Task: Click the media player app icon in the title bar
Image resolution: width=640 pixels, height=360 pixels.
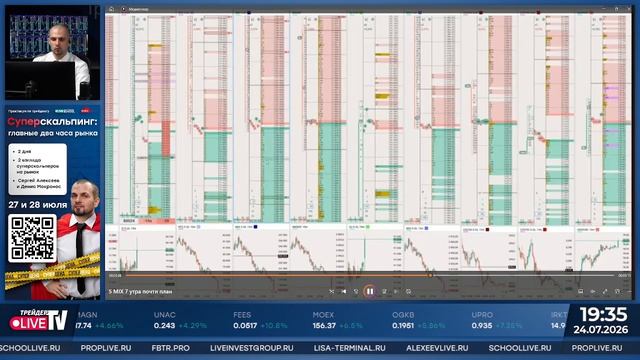Action: point(123,9)
